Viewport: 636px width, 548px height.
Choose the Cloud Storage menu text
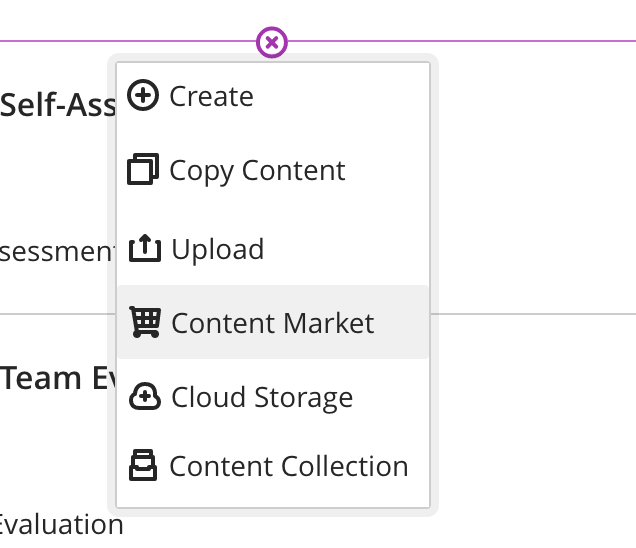[x=262, y=397]
